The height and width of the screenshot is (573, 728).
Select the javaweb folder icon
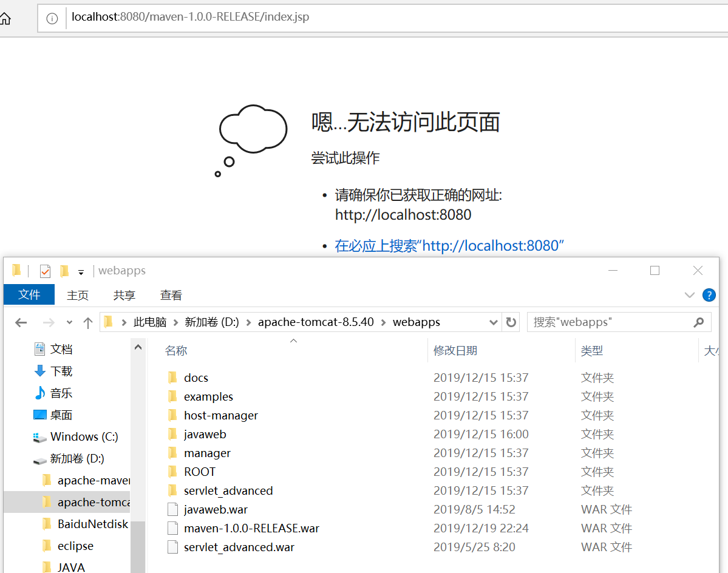click(x=172, y=434)
